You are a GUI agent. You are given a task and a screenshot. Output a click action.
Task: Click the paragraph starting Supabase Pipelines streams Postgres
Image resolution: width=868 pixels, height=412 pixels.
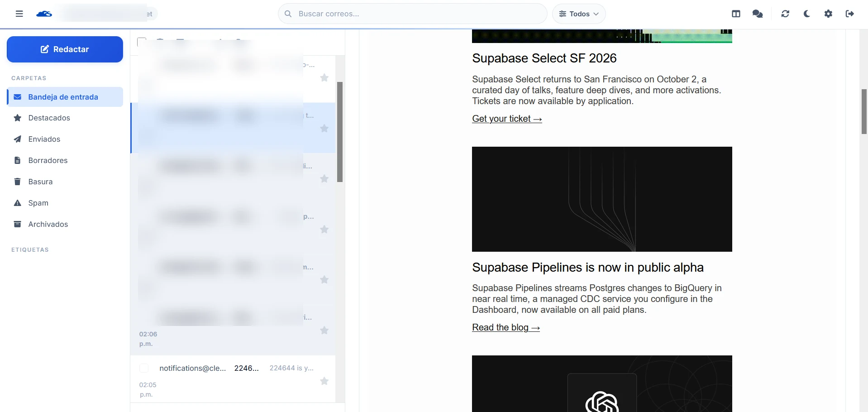pyautogui.click(x=597, y=299)
